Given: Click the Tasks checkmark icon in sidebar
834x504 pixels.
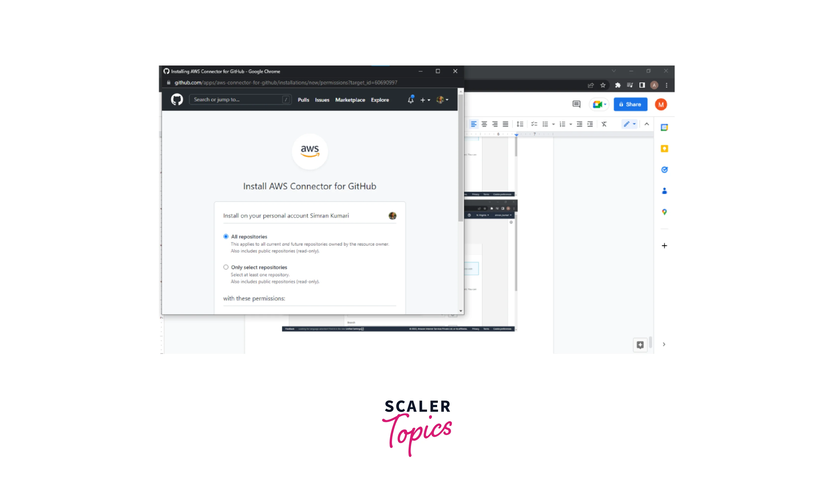Looking at the screenshot, I should pos(665,169).
